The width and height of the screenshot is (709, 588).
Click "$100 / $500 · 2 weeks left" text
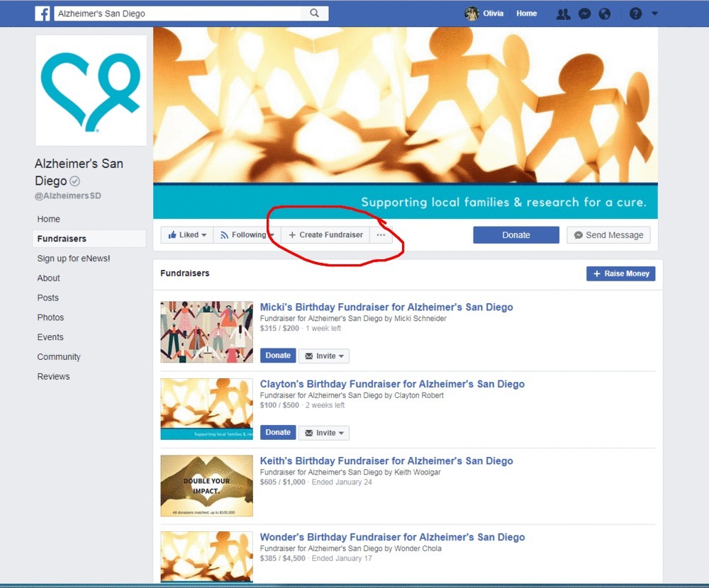302,405
